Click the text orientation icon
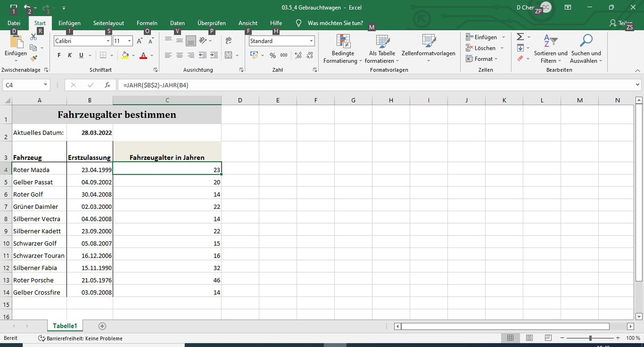644x347 pixels. (202, 41)
